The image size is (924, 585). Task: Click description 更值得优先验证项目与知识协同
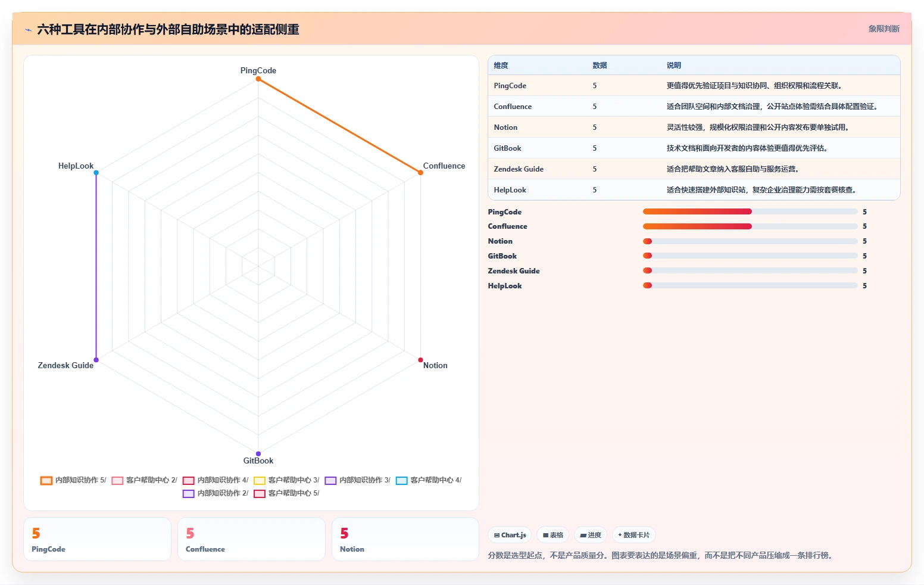(754, 86)
